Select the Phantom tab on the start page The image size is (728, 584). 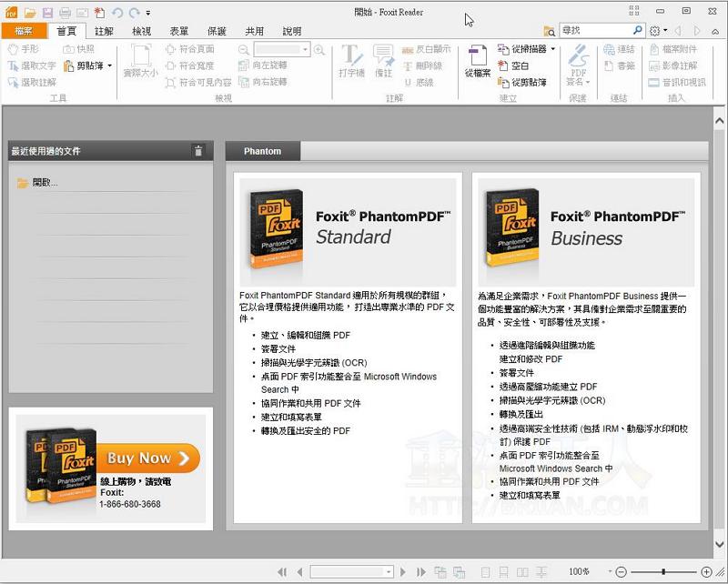click(x=262, y=151)
